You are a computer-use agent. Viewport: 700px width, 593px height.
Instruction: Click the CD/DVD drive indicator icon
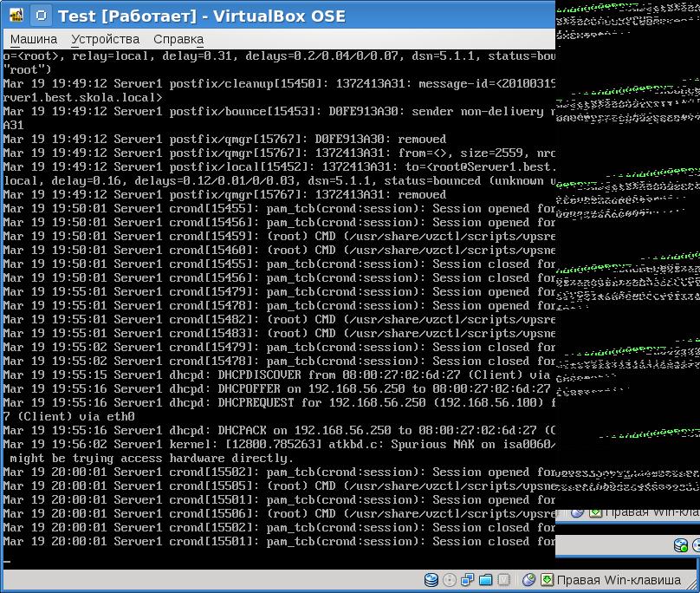450,580
